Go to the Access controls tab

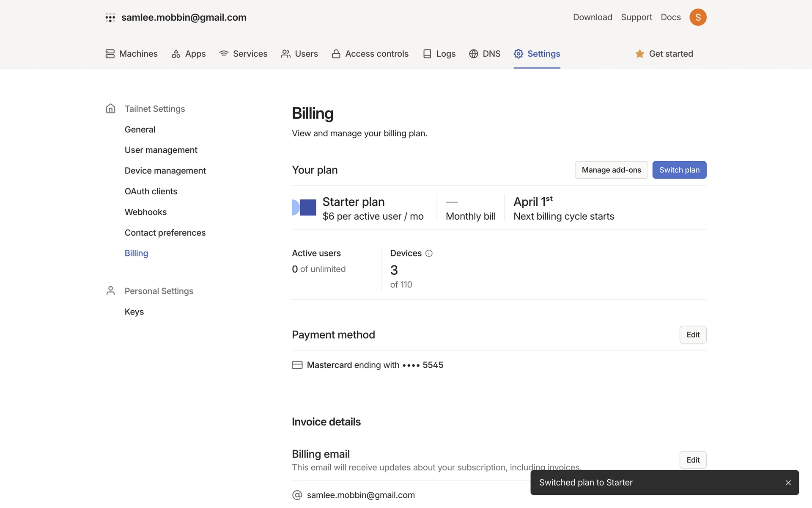(370, 54)
